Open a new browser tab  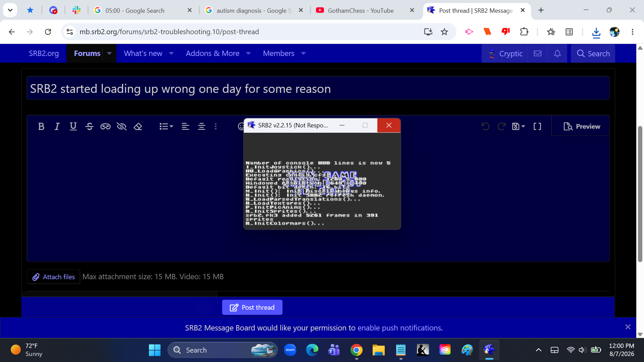coord(541,10)
